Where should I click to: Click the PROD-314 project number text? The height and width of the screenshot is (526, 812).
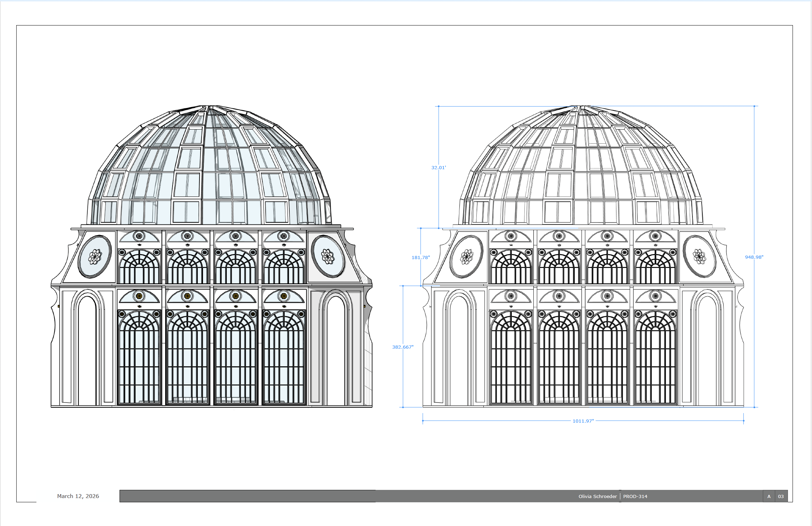(x=635, y=496)
